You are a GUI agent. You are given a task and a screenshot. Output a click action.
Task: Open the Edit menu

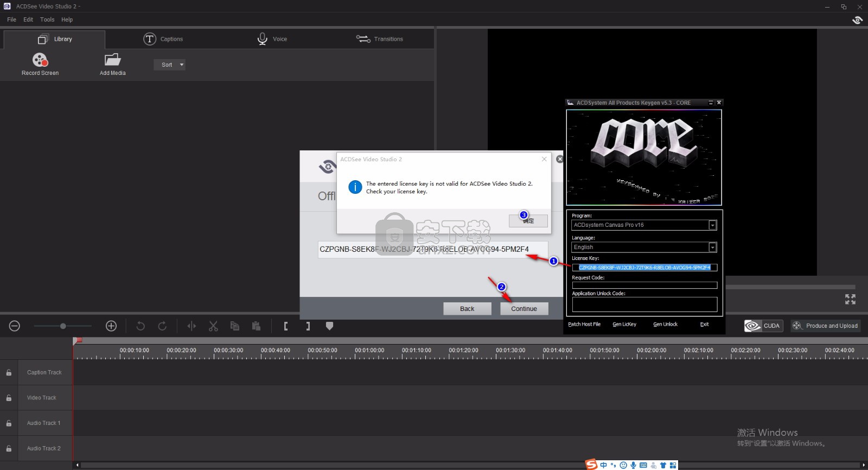tap(28, 20)
